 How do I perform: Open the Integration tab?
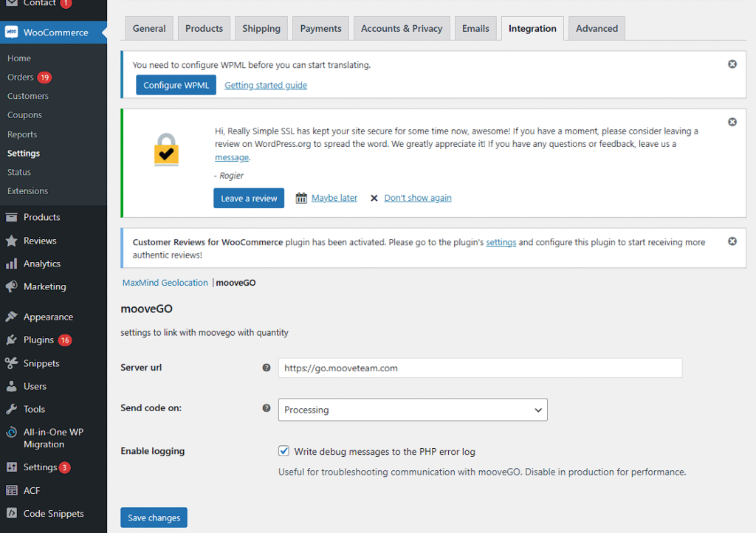pyautogui.click(x=532, y=29)
